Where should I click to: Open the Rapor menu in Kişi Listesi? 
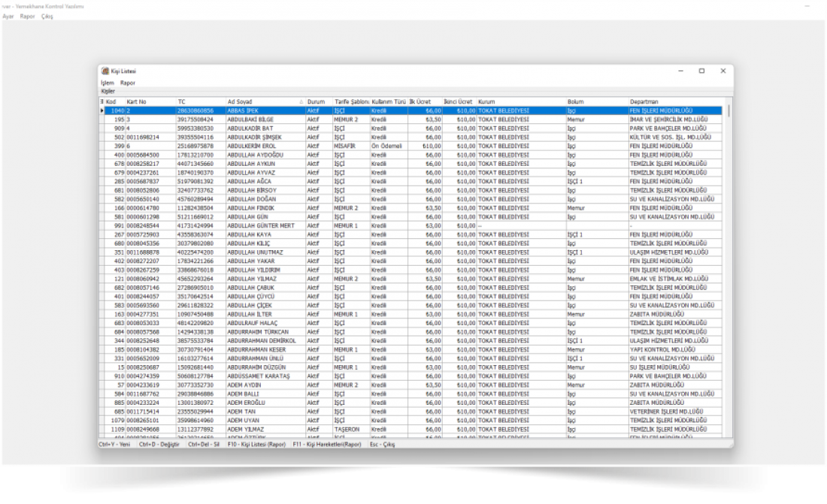(128, 83)
